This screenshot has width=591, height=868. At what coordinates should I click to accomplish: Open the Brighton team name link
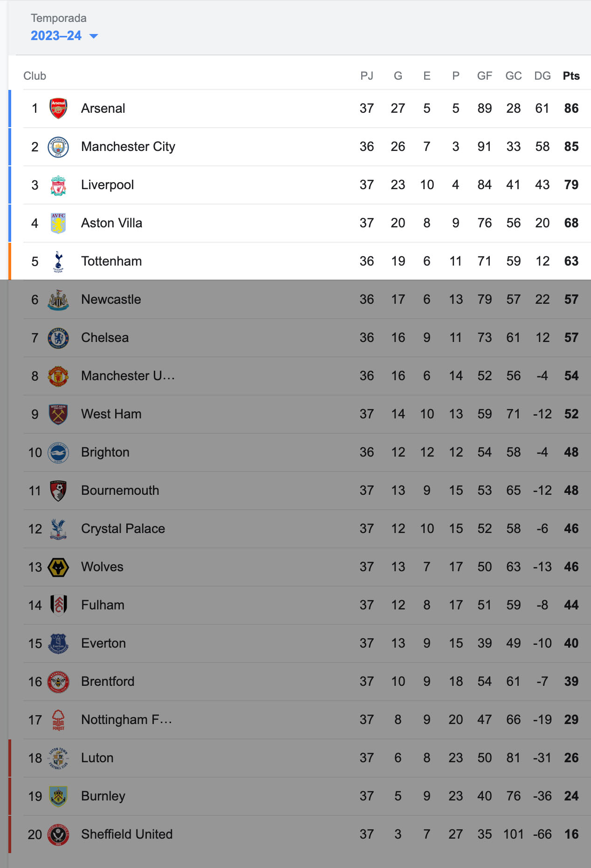coord(105,452)
